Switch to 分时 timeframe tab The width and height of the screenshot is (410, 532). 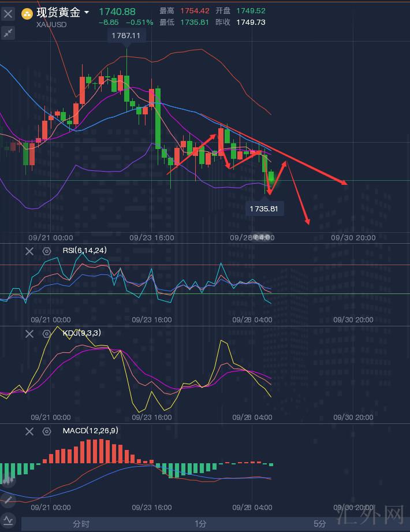(81, 524)
